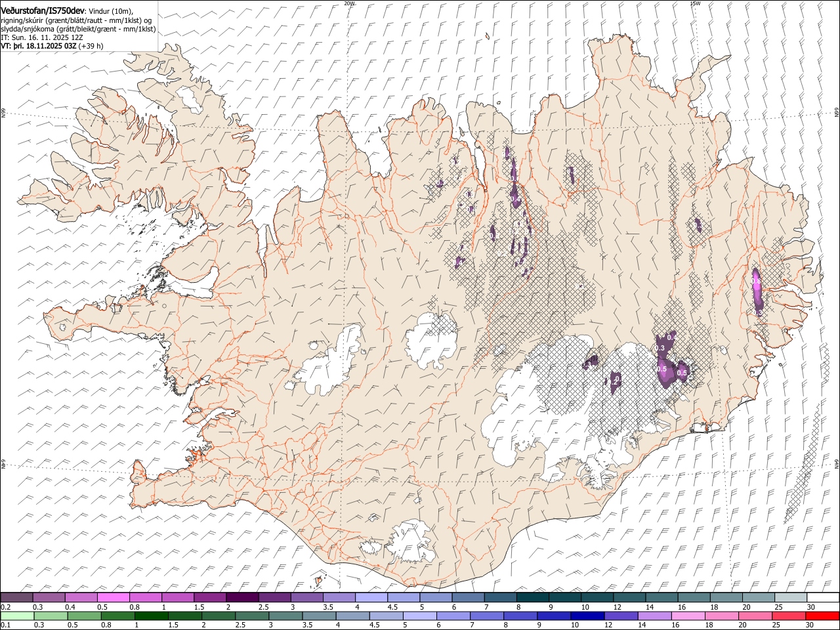Select the dark teal 8 swatch in upper legend row
The width and height of the screenshot is (840, 630).
point(533,598)
